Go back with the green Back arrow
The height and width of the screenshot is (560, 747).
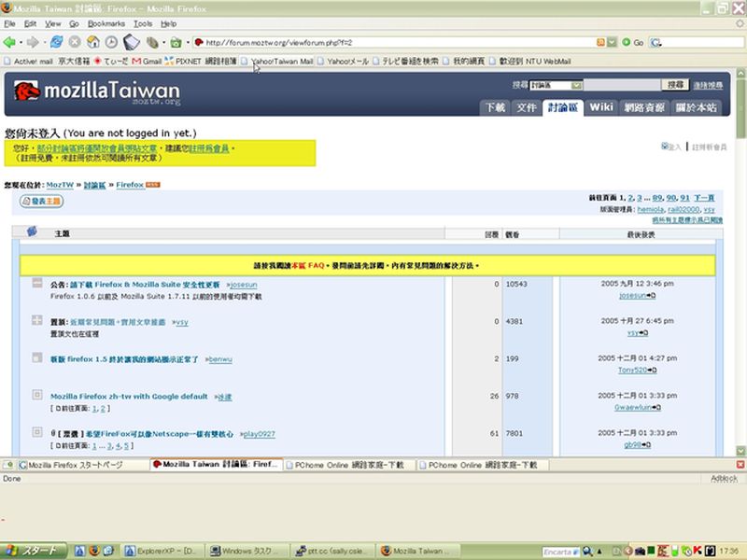pyautogui.click(x=9, y=42)
